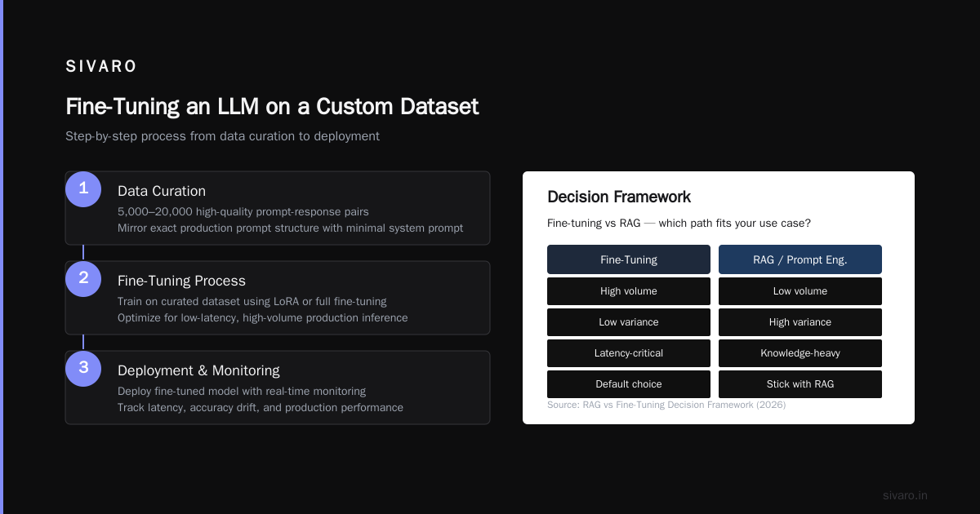Open the Fine-Tuning Process step card
Screen dimensions: 980x514
tap(278, 298)
